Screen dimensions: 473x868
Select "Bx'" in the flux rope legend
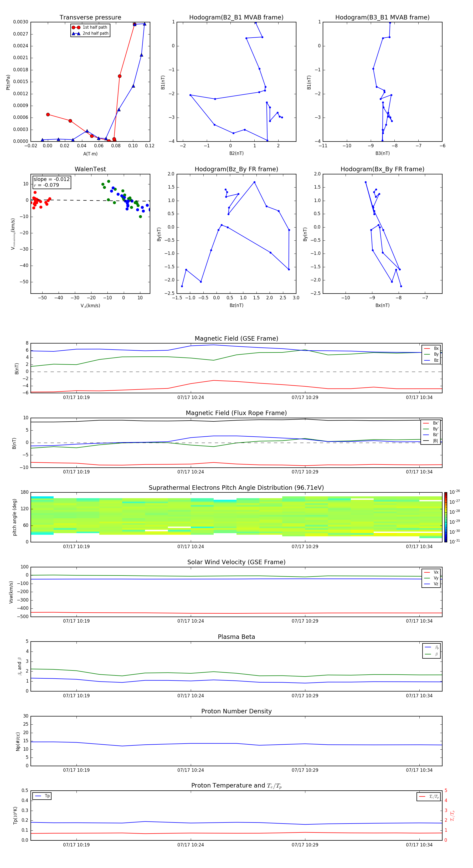(431, 423)
